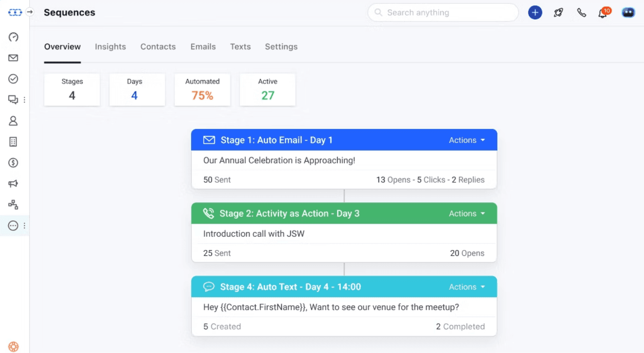Open the dashboard gauge icon in the sidebar
This screenshot has width=644, height=353.
(13, 36)
